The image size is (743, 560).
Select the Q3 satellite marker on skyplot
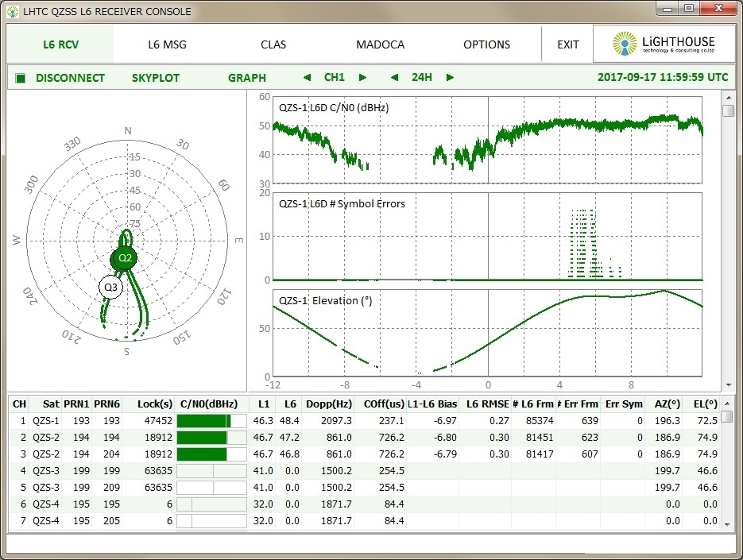pyautogui.click(x=111, y=287)
